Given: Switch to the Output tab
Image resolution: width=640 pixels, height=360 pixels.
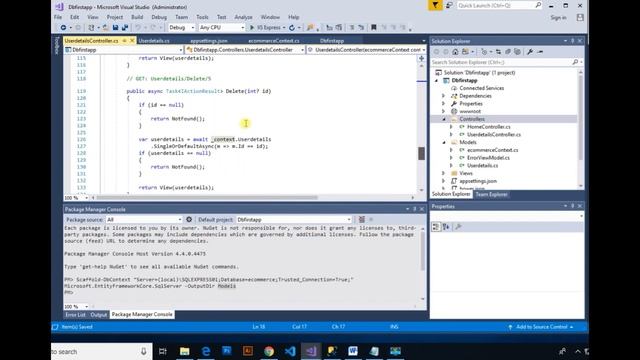Looking at the screenshot, I should coord(98,315).
